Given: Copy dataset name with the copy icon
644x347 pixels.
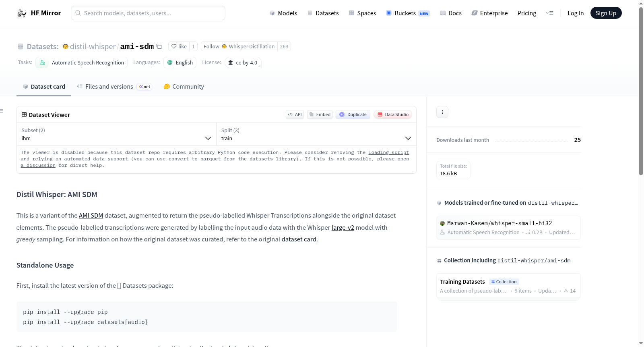Looking at the screenshot, I should [159, 46].
